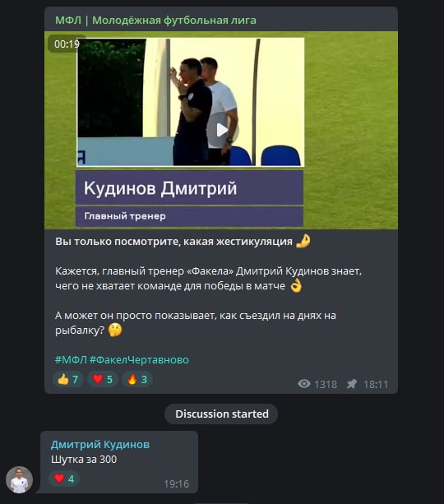This screenshot has width=444, height=504.
Task: Click the thinking face emoji
Action: pyautogui.click(x=115, y=330)
